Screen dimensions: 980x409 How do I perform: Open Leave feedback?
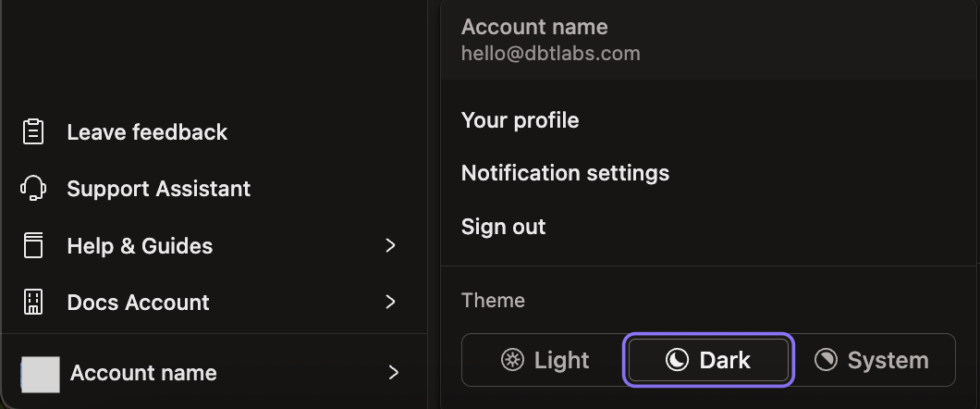point(147,132)
